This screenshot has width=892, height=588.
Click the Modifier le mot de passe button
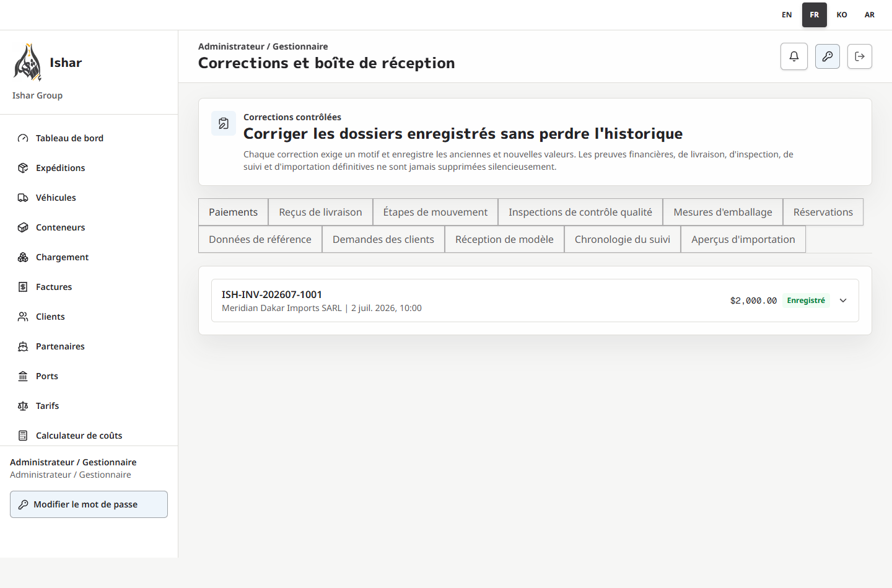(89, 504)
